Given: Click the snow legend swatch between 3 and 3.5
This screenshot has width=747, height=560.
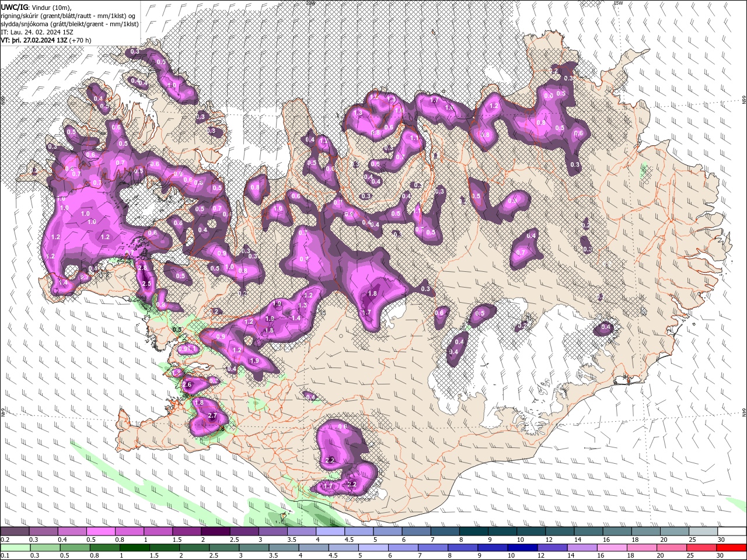Looking at the screenshot, I should (x=273, y=531).
